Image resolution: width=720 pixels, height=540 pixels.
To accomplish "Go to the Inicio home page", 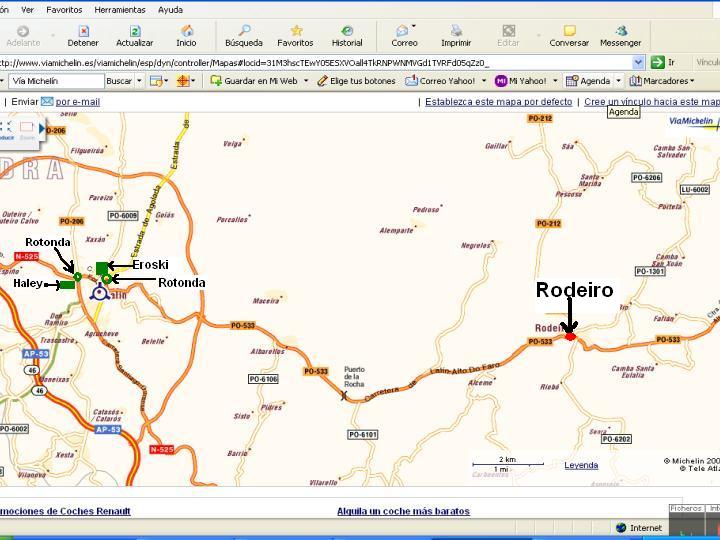I will click(186, 36).
